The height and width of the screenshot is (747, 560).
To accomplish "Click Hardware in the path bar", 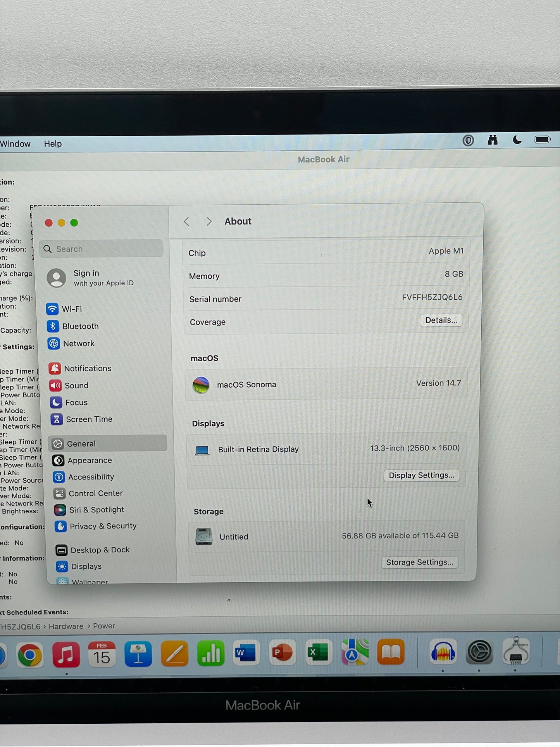I will pyautogui.click(x=66, y=626).
